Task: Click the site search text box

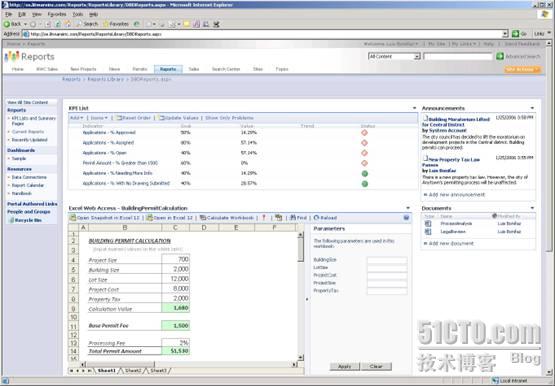Action: point(458,57)
